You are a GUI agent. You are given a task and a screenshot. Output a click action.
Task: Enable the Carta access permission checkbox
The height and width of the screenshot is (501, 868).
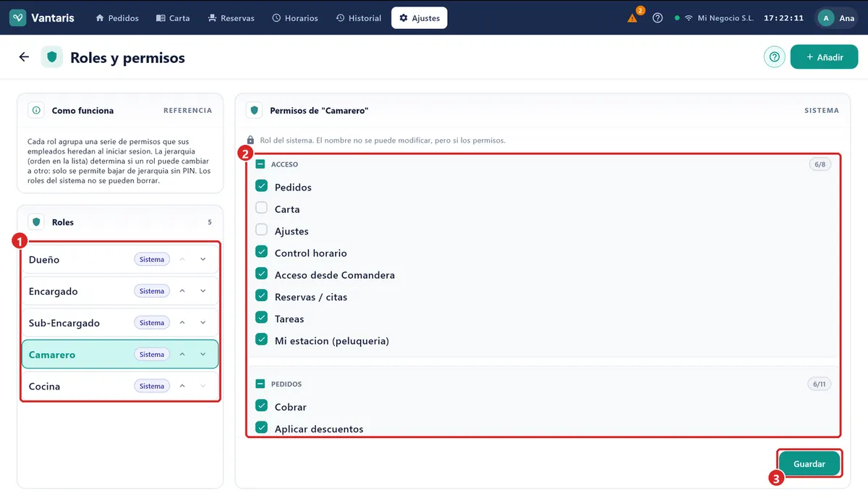[262, 209]
